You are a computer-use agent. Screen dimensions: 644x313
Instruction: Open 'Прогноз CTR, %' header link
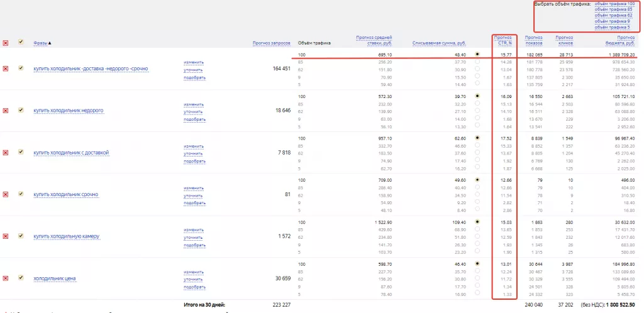tap(502, 40)
